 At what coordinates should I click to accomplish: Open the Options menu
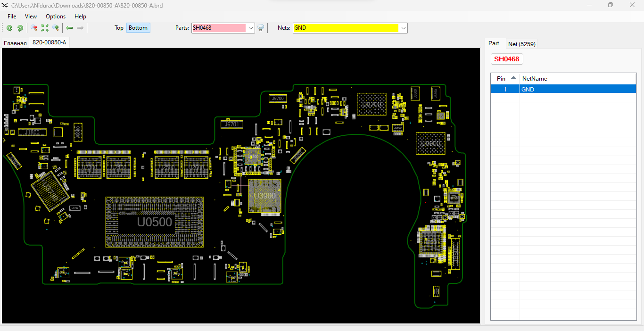pos(56,17)
